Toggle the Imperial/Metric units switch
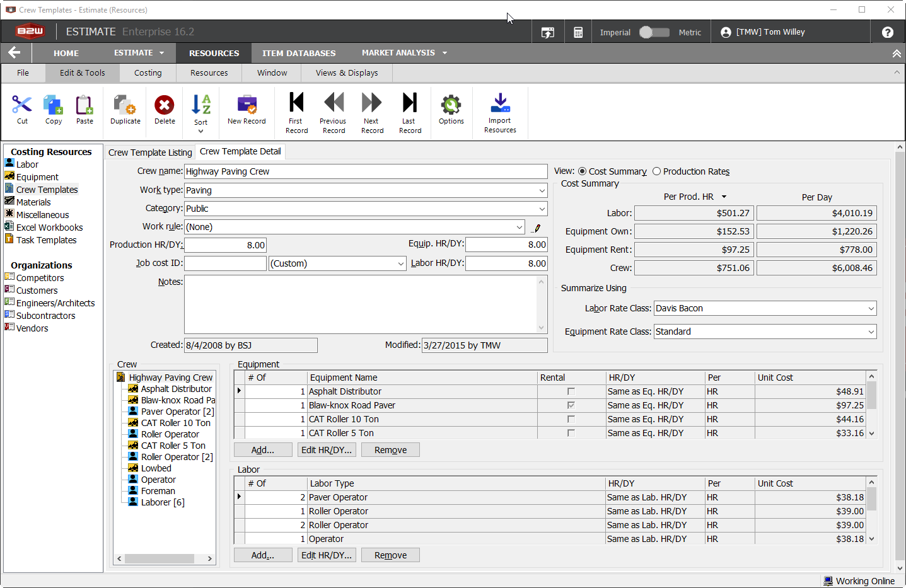The width and height of the screenshot is (906, 588). [654, 33]
